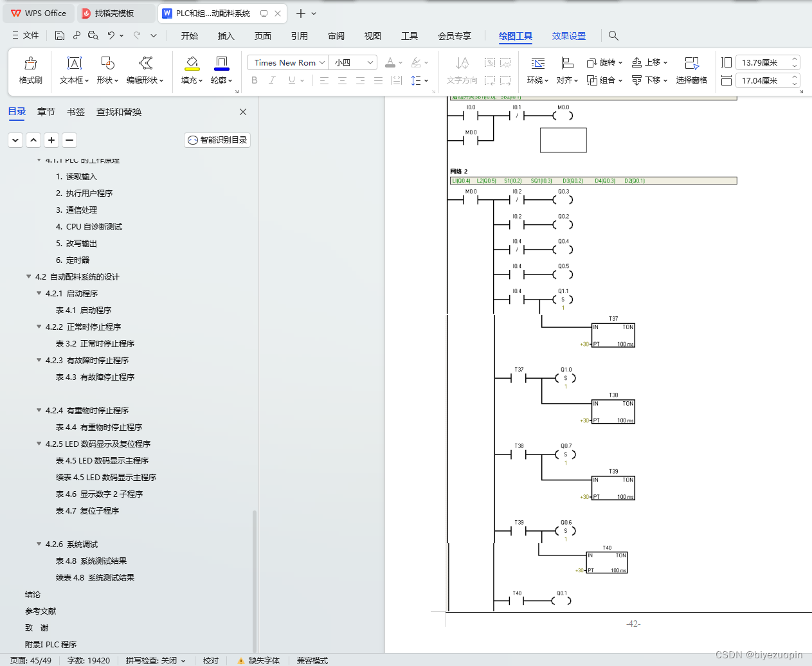Screen dimensions: 812x666
Task: Go to the 结论 outline entry
Action: click(33, 594)
